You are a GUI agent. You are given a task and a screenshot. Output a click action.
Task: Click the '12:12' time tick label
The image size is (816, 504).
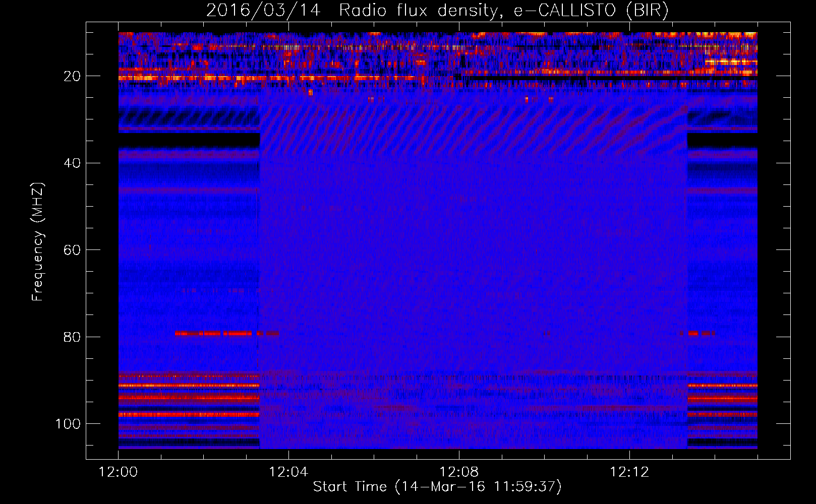point(629,472)
